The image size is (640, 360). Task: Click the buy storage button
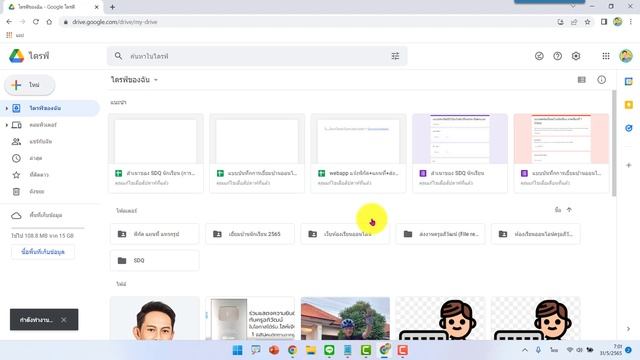(x=43, y=252)
